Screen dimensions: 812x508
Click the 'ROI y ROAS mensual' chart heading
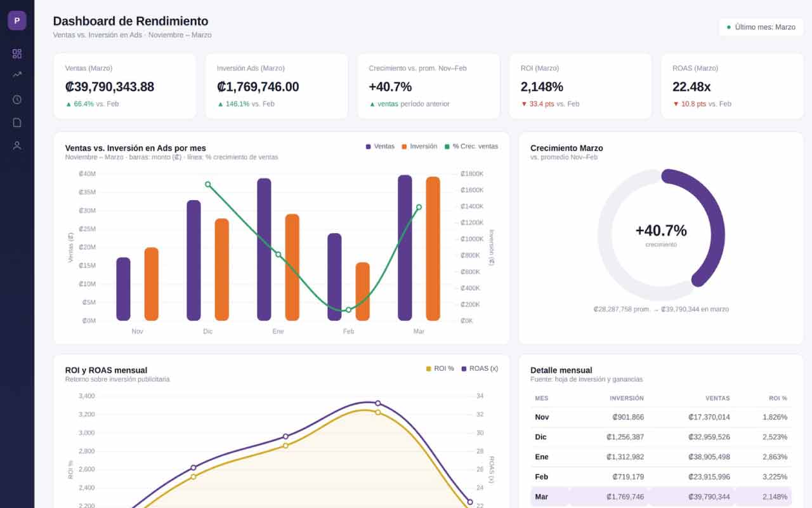pyautogui.click(x=106, y=370)
